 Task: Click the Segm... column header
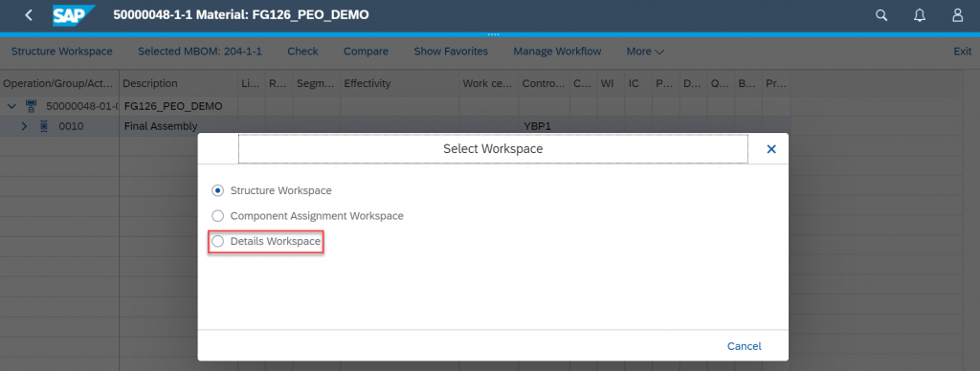coord(316,83)
